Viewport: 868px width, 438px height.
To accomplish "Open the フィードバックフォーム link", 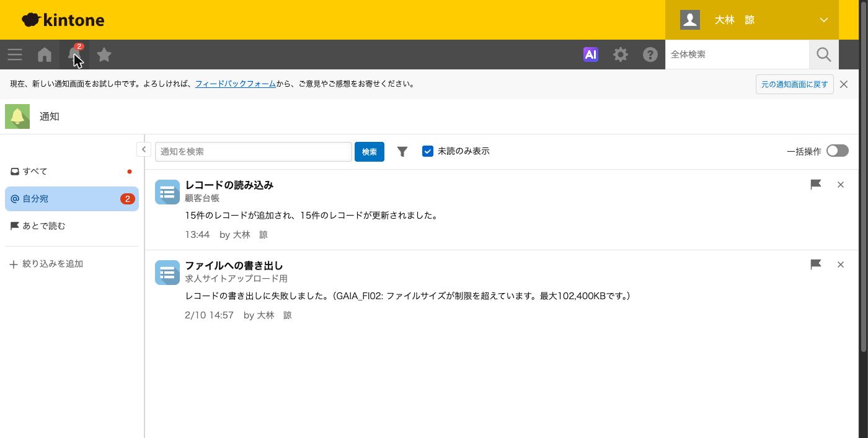I will click(x=236, y=84).
